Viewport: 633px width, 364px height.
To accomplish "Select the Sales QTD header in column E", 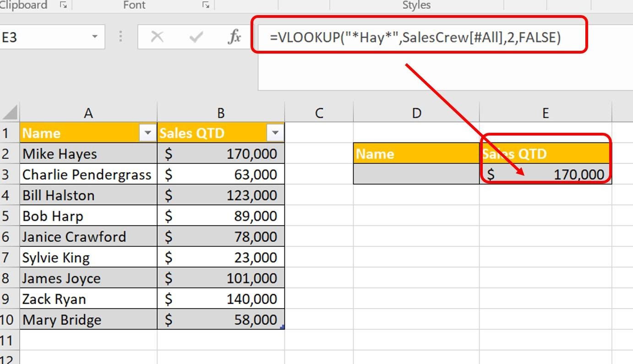I will pyautogui.click(x=546, y=153).
